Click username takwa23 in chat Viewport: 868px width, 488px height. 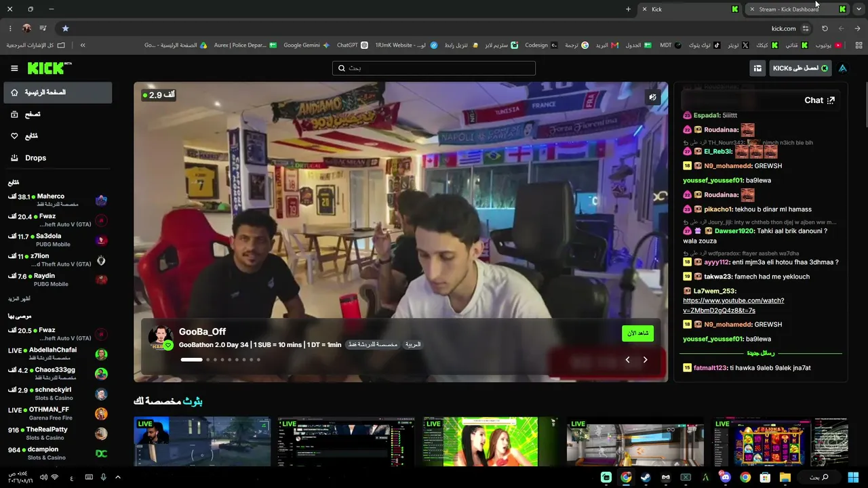point(717,277)
